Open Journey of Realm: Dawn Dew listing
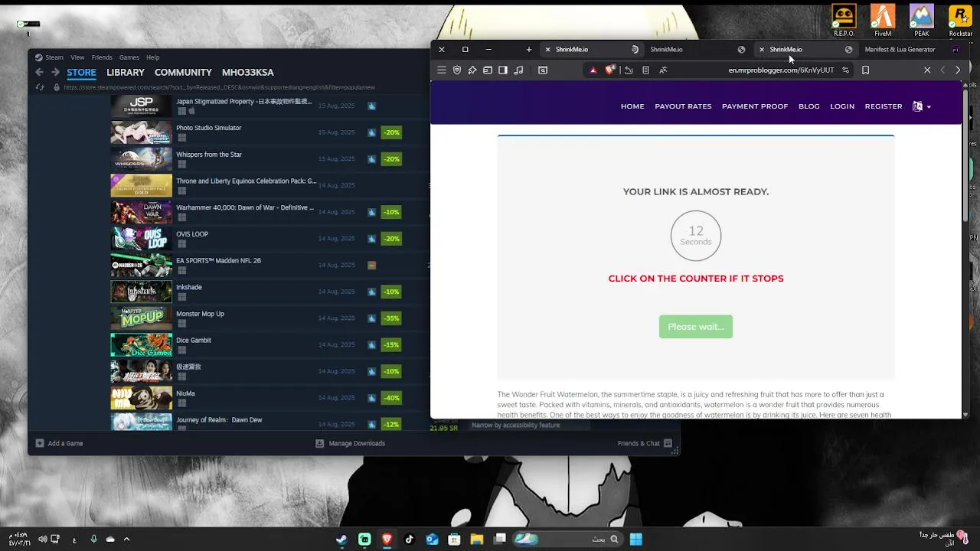The width and height of the screenshot is (980, 551). (x=219, y=419)
